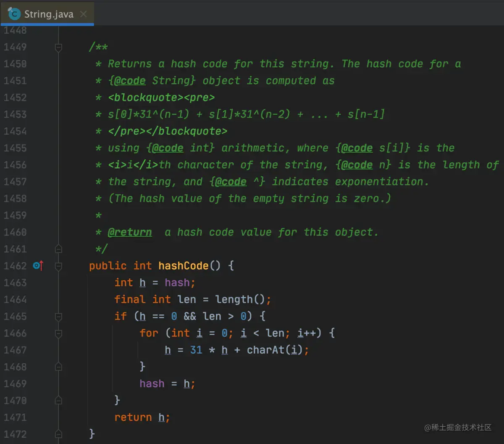The image size is (504, 444).
Task: Click the @return Javadoc tag
Action: coord(130,232)
